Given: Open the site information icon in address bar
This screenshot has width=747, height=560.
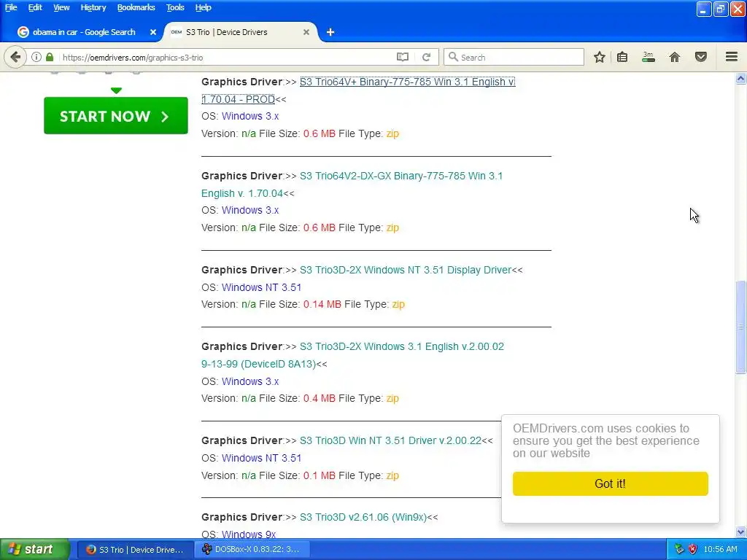Looking at the screenshot, I should (x=36, y=57).
